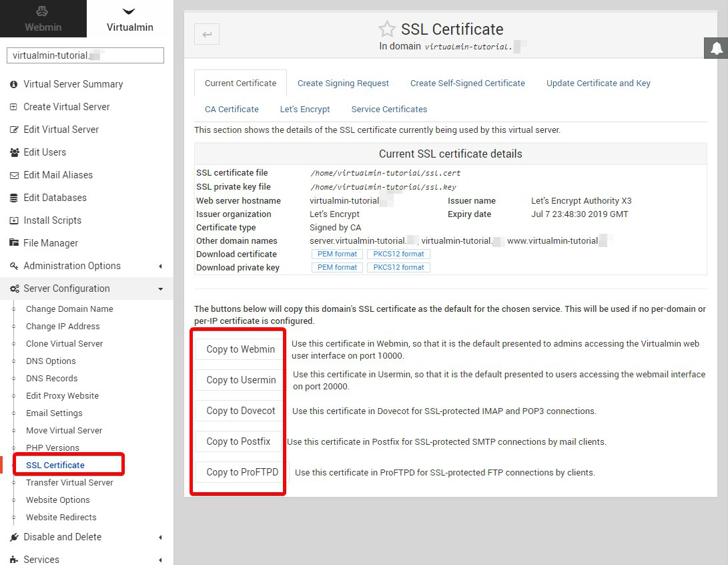Open the Let's Encrypt tab
This screenshot has width=728, height=565.
point(304,109)
